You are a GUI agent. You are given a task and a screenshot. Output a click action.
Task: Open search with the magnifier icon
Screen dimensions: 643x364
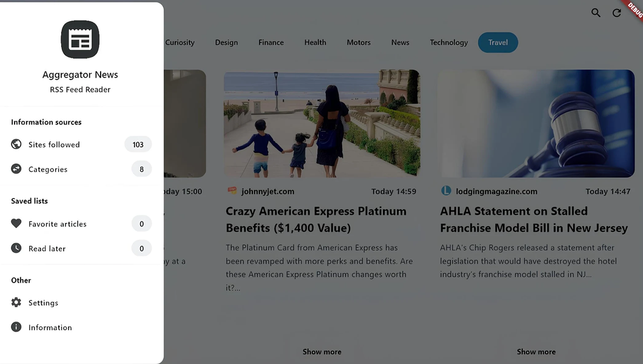(596, 13)
